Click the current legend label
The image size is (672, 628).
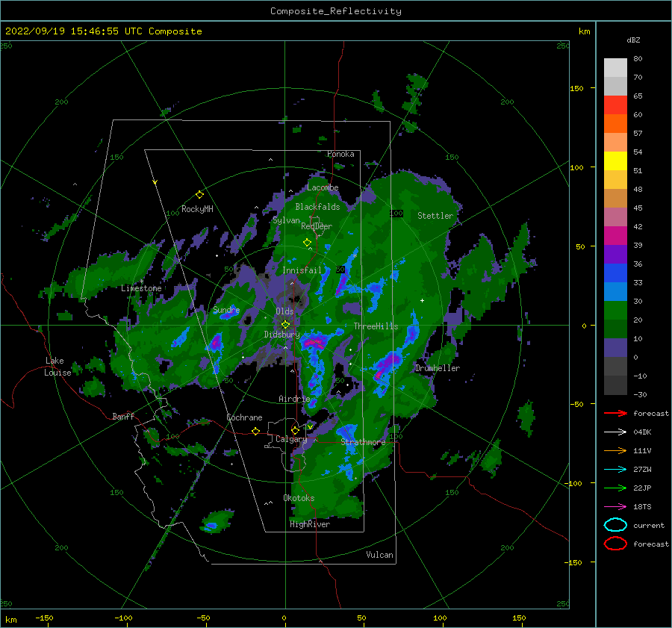[x=649, y=526]
